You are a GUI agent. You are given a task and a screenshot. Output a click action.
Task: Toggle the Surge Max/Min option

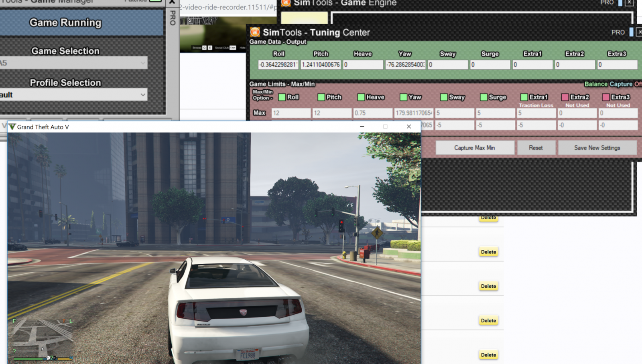point(484,97)
